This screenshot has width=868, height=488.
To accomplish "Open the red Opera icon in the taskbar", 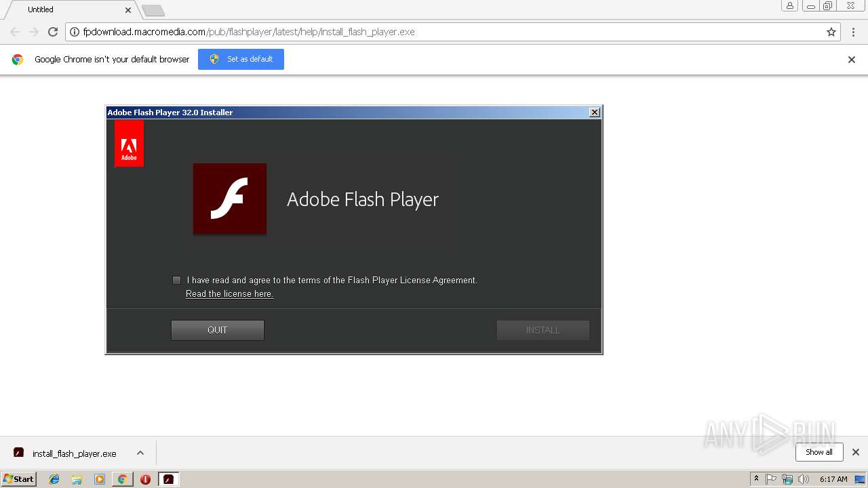I will coord(145,479).
